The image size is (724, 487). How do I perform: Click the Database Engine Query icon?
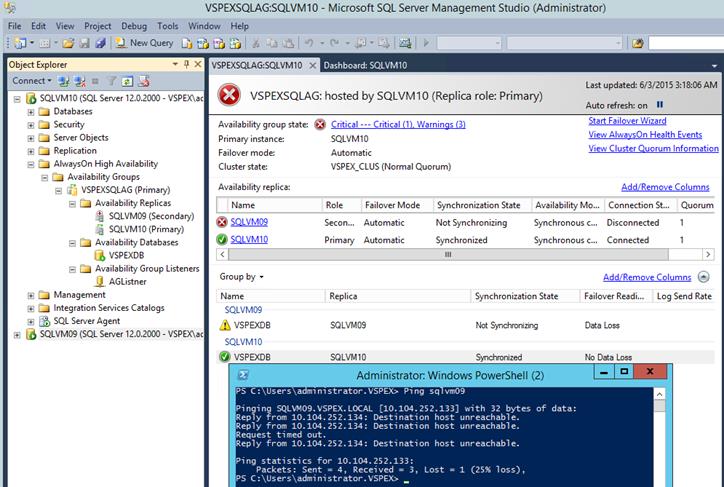click(x=187, y=43)
